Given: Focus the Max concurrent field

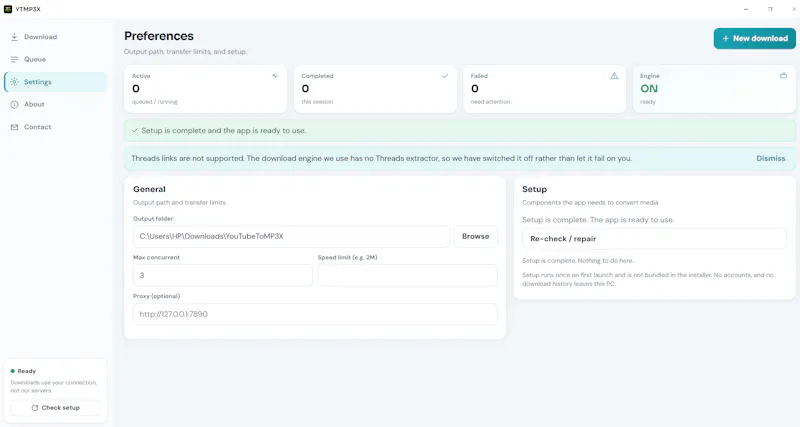Looking at the screenshot, I should click(222, 275).
